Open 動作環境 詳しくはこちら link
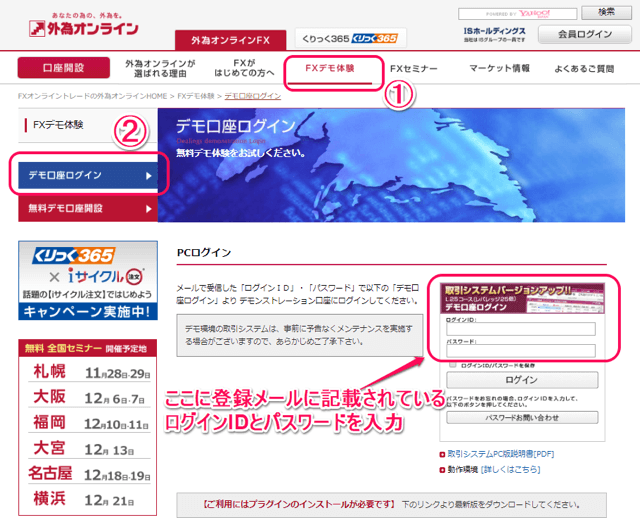 click(x=510, y=469)
